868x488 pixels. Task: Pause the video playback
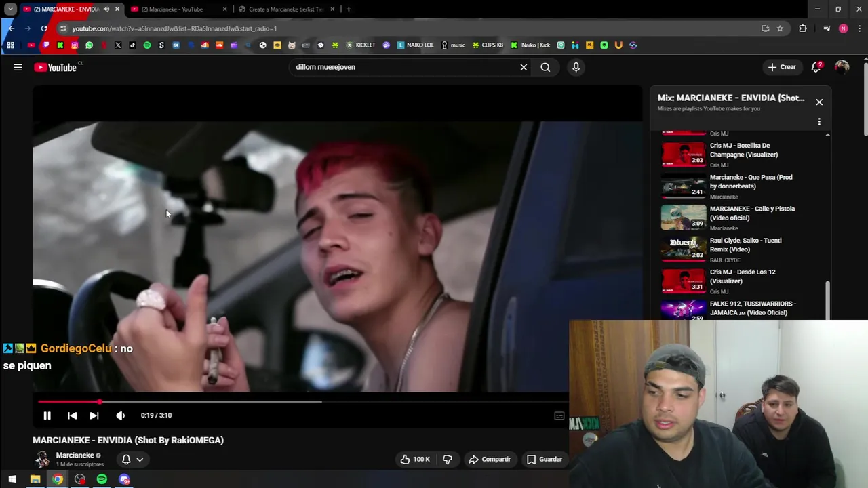47,415
